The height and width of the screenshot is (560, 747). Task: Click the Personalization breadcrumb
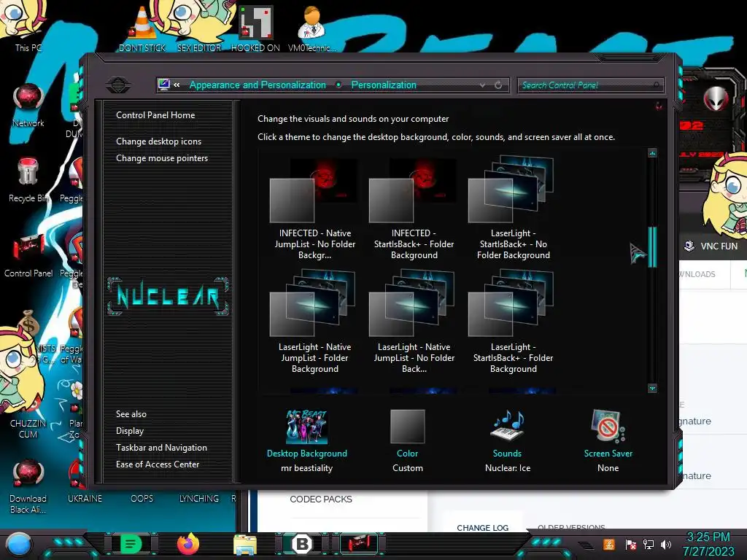tap(384, 85)
